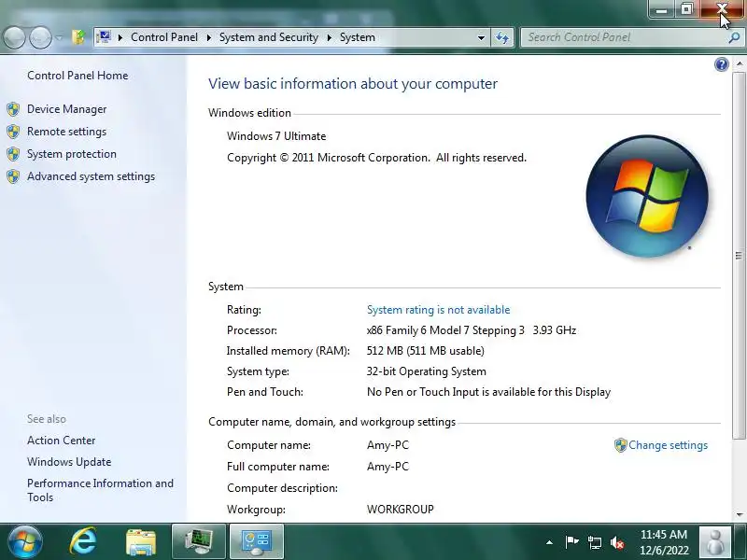Open Action Center flag in tray

[x=571, y=542]
